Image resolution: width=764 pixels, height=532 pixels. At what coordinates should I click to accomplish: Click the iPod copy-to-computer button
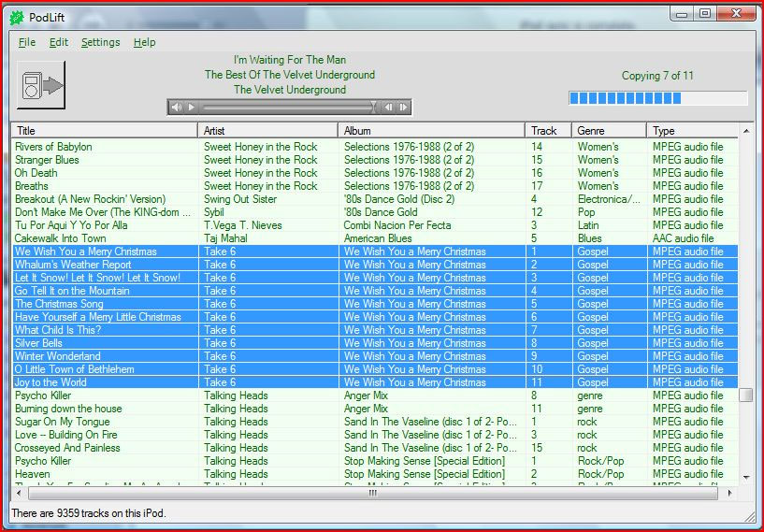[41, 85]
